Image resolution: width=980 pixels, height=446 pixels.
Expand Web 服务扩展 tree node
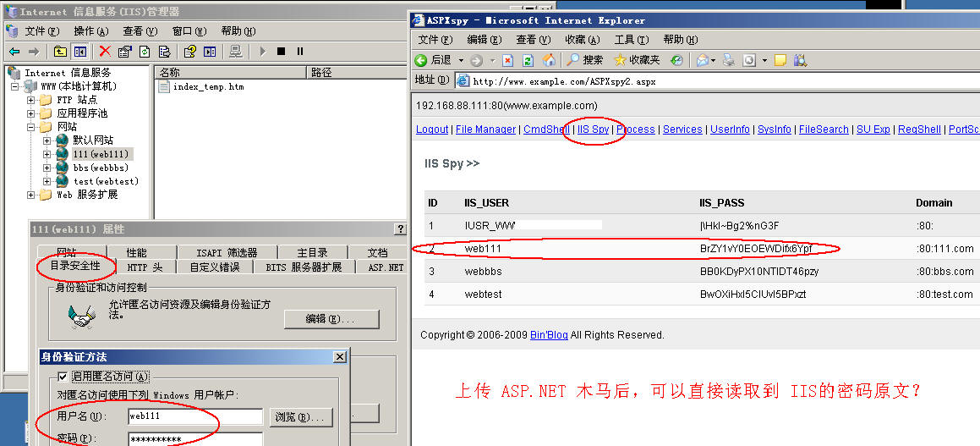tap(30, 195)
